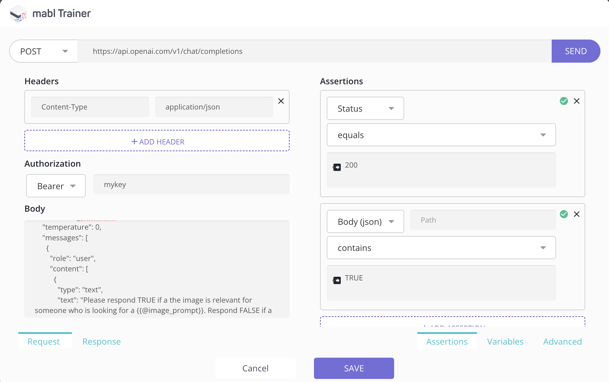Click the "type": "text" line in body
This screenshot has height=382, width=609.
coord(80,290)
